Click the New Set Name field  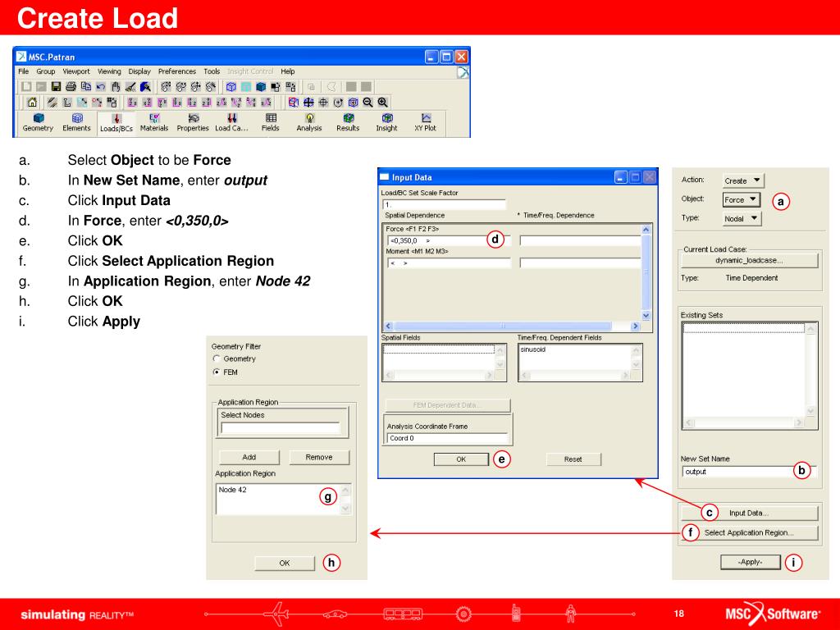pos(750,472)
